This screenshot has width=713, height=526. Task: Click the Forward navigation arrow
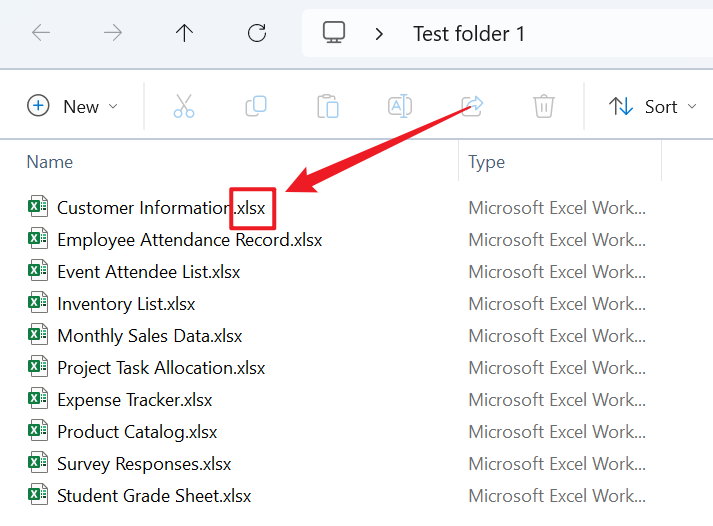click(113, 33)
